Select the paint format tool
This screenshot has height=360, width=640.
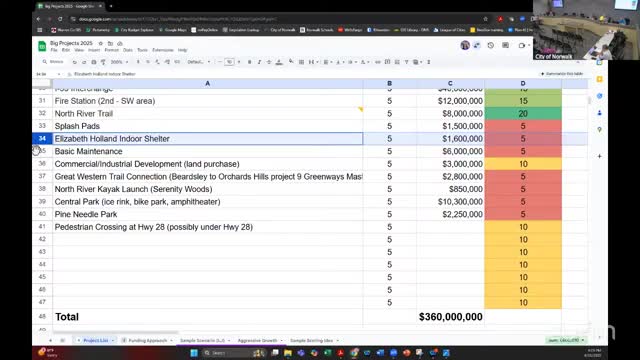103,62
